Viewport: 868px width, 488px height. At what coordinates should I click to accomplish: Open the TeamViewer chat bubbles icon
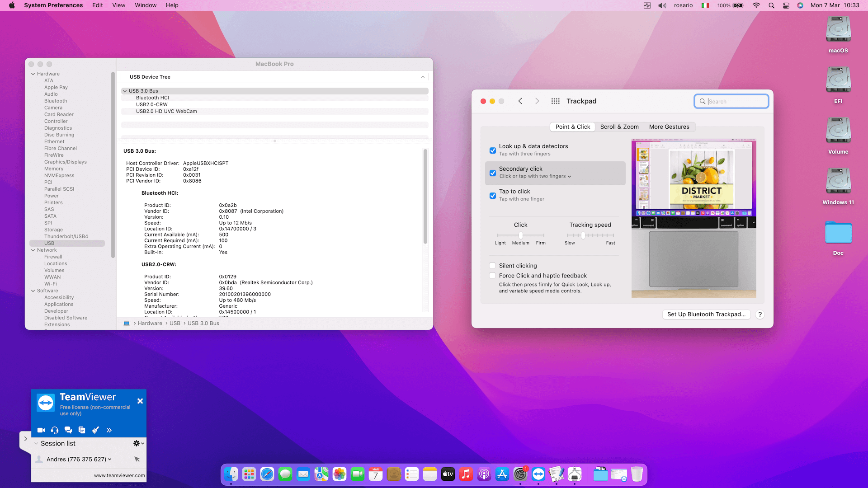68,430
